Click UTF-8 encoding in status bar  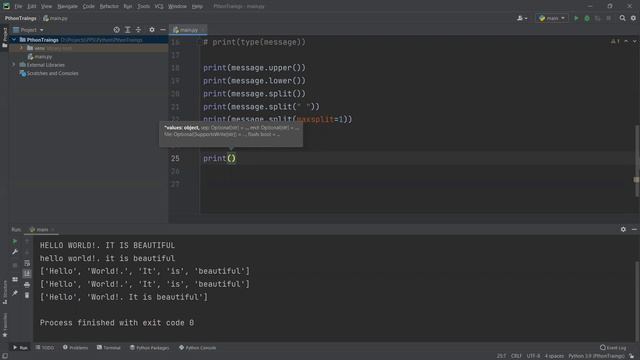533,356
